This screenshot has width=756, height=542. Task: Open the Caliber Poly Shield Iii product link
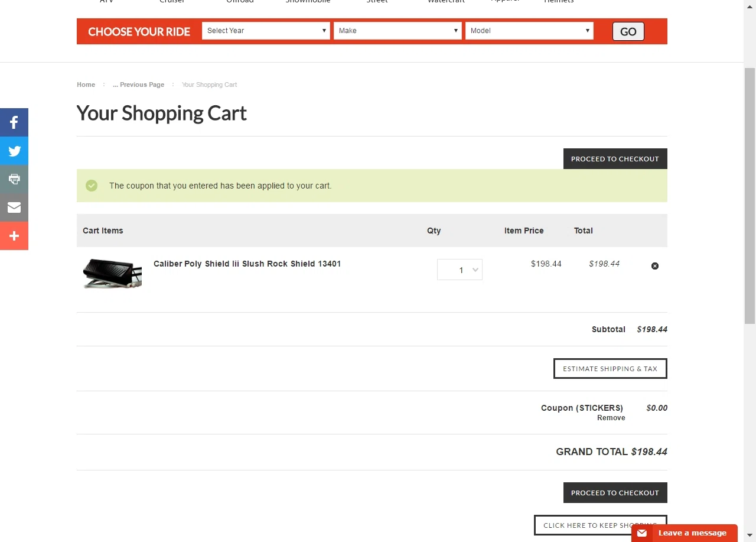(x=247, y=264)
